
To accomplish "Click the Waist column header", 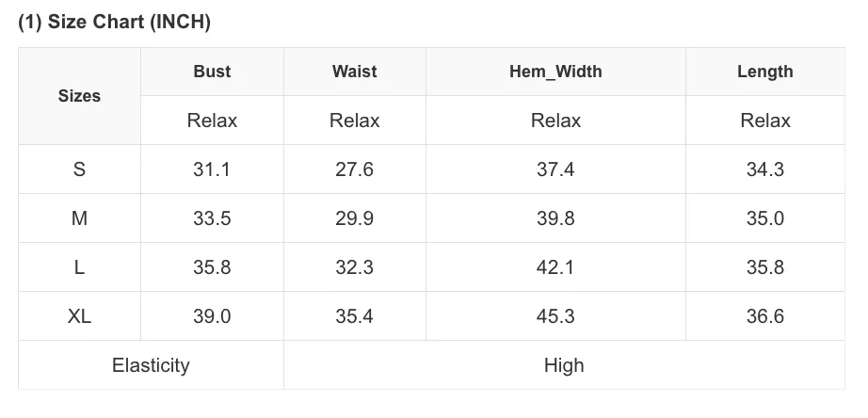I will [354, 72].
